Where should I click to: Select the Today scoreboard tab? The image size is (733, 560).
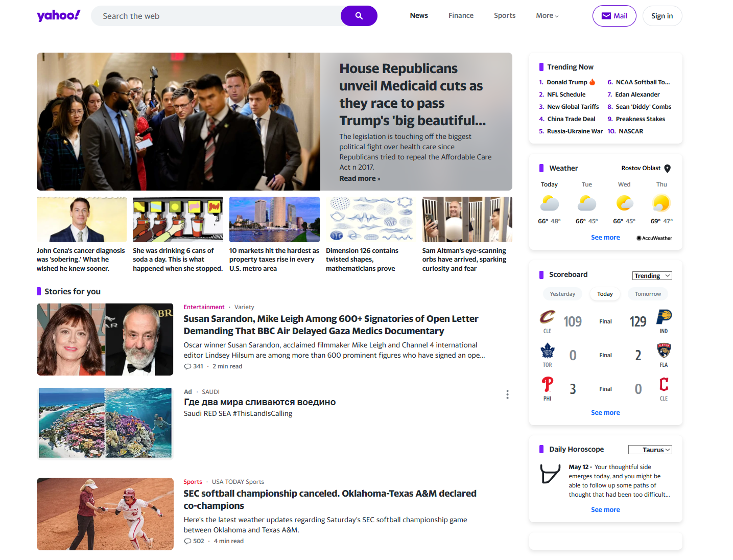tap(605, 294)
